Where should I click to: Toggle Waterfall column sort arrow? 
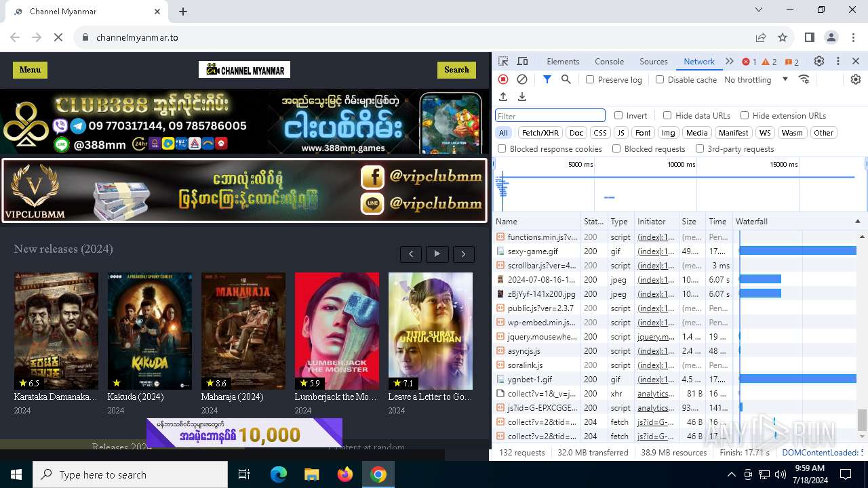point(857,222)
